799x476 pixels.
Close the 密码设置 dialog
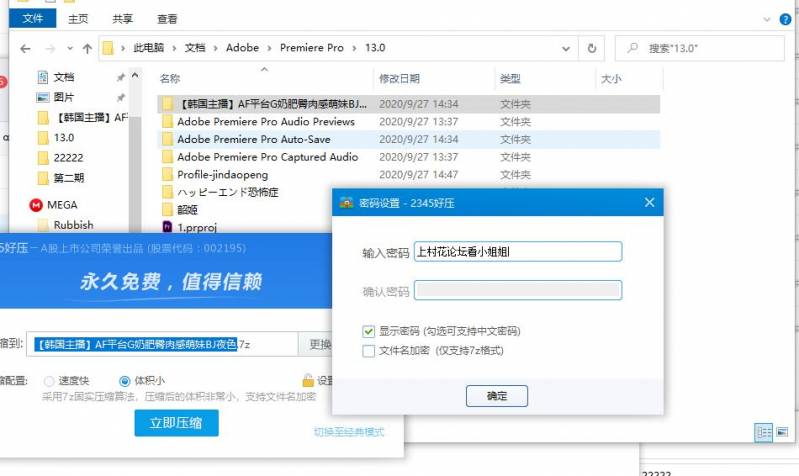point(649,202)
